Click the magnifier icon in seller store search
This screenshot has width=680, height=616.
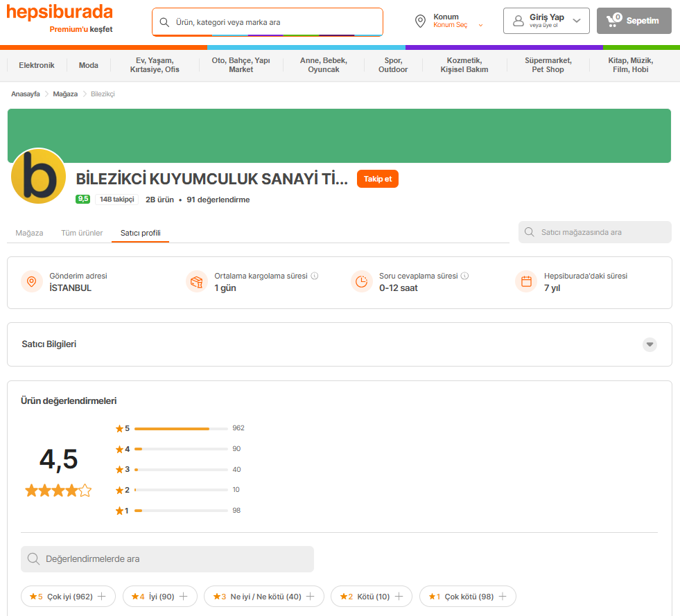(x=530, y=232)
